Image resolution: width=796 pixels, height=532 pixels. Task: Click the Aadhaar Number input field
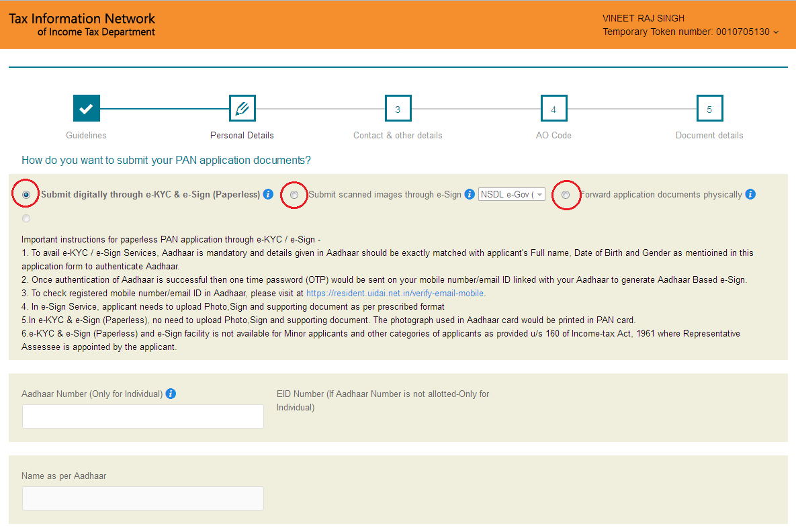[143, 416]
